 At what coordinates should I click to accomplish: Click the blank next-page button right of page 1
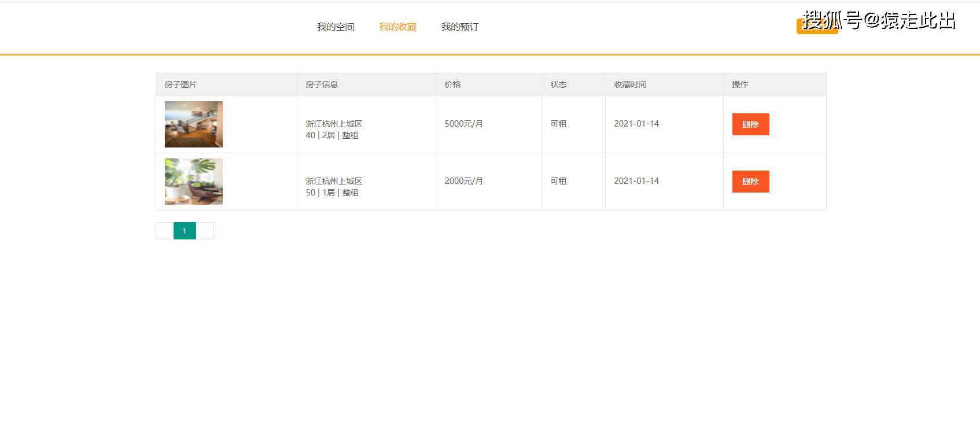click(205, 231)
